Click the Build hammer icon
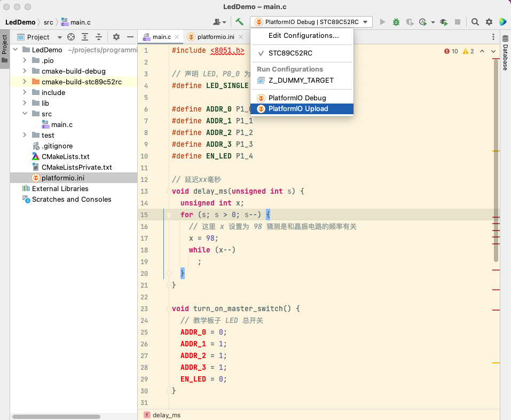511x420 pixels. (x=239, y=22)
